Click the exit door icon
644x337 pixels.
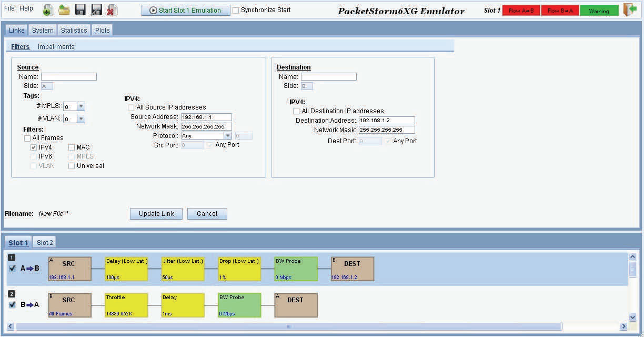point(630,10)
